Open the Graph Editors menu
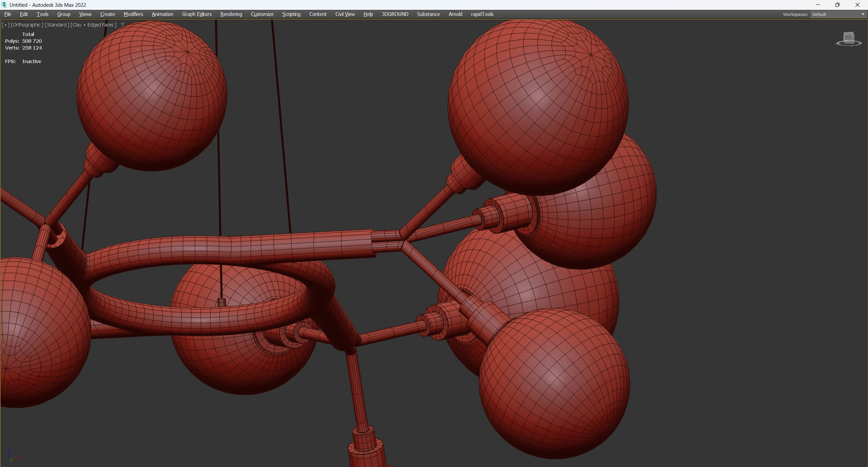Screen dimensions: 868x467 [196, 14]
